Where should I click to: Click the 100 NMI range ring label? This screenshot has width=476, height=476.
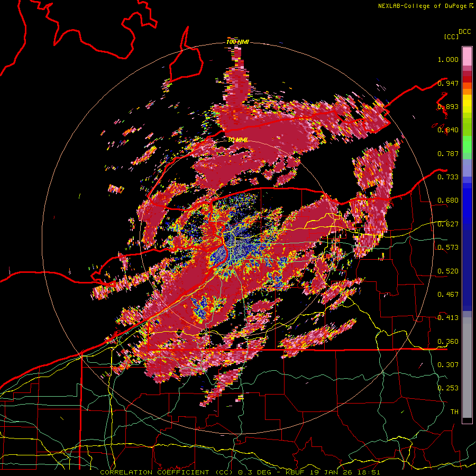(237, 42)
